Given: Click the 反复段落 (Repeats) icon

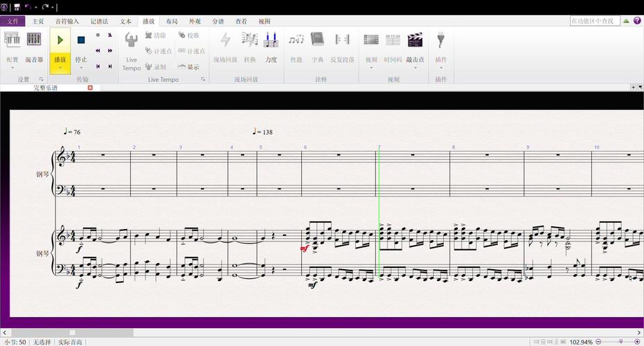Looking at the screenshot, I should tap(342, 39).
